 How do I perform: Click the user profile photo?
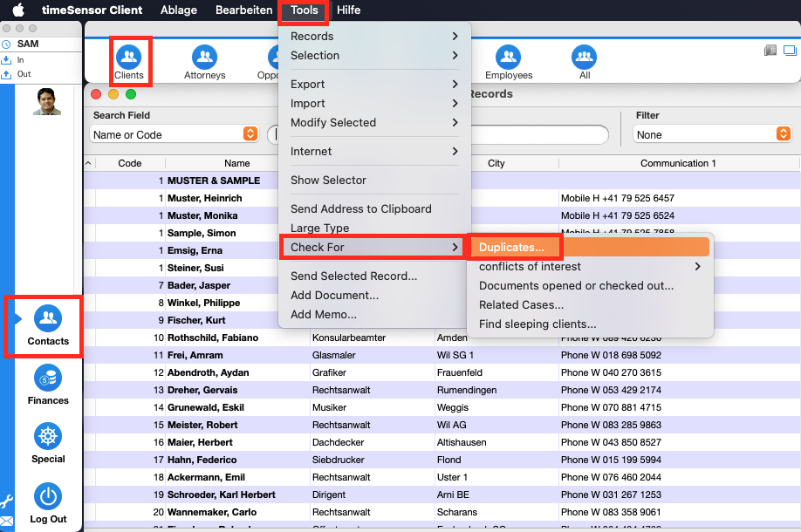(x=47, y=101)
